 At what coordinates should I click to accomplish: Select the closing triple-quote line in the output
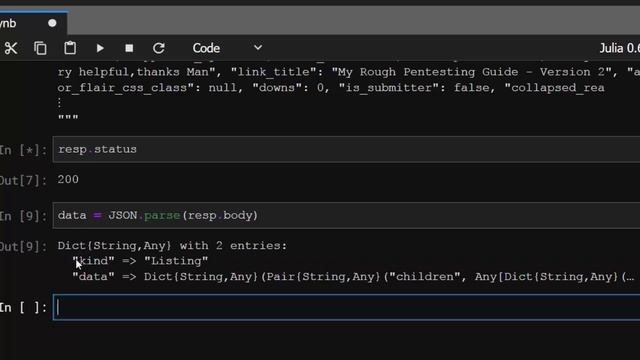tap(68, 117)
